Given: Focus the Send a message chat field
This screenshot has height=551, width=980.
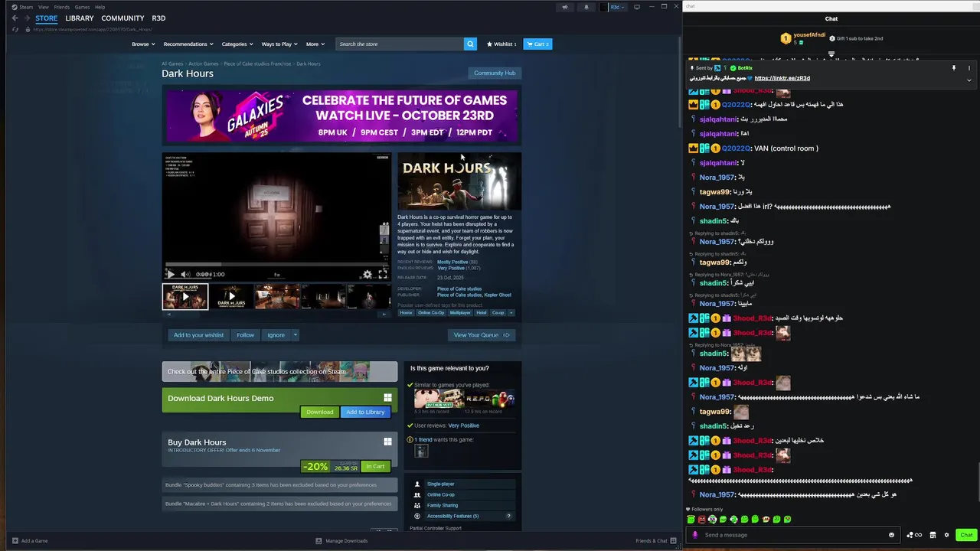Looking at the screenshot, I should pyautogui.click(x=792, y=535).
